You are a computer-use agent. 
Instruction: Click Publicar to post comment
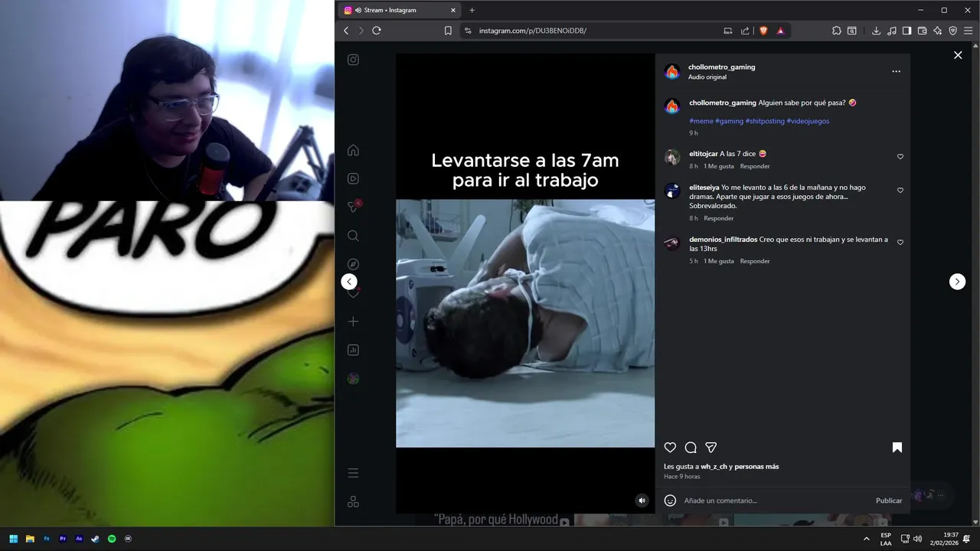coord(889,500)
